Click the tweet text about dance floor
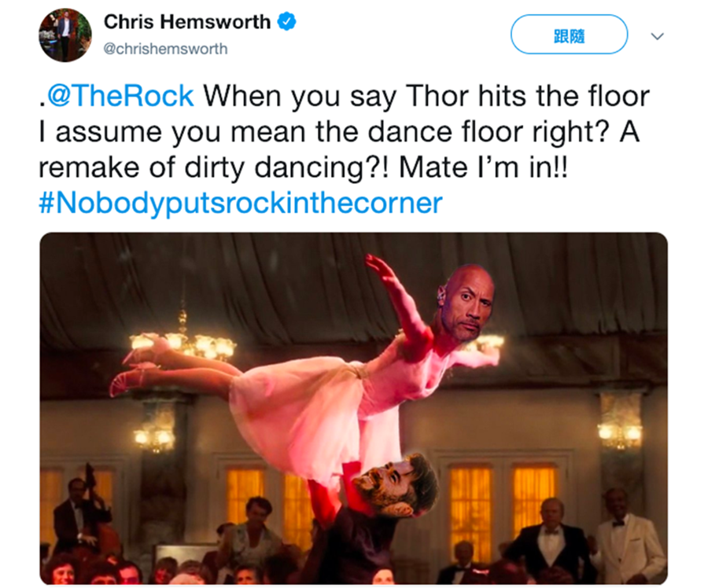 click(x=343, y=131)
